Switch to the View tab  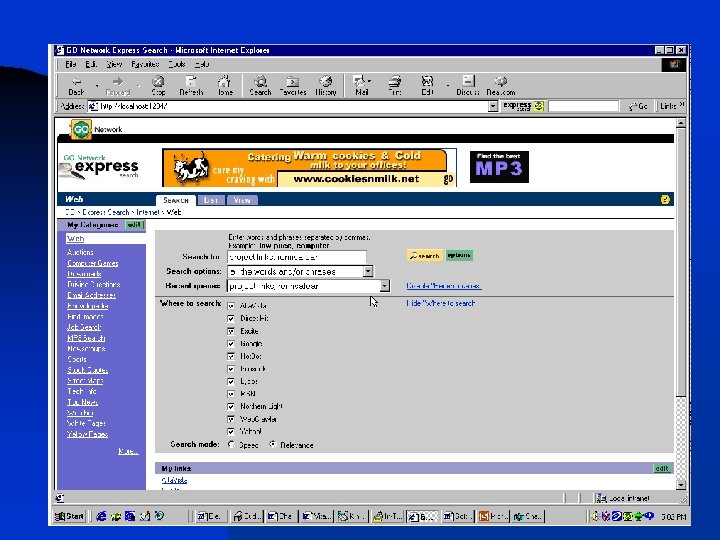pos(242,200)
